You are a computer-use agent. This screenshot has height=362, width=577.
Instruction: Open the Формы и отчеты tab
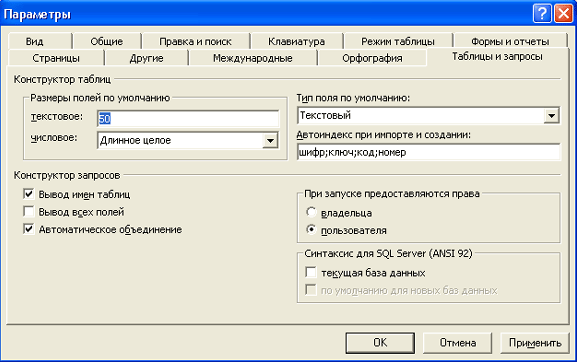coord(510,41)
